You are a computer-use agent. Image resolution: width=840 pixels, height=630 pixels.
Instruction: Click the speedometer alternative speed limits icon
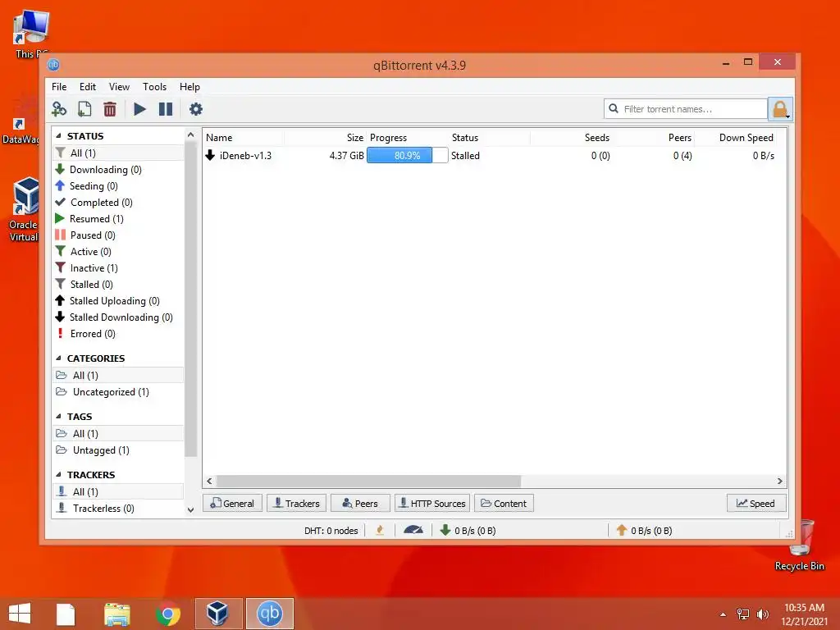point(413,531)
